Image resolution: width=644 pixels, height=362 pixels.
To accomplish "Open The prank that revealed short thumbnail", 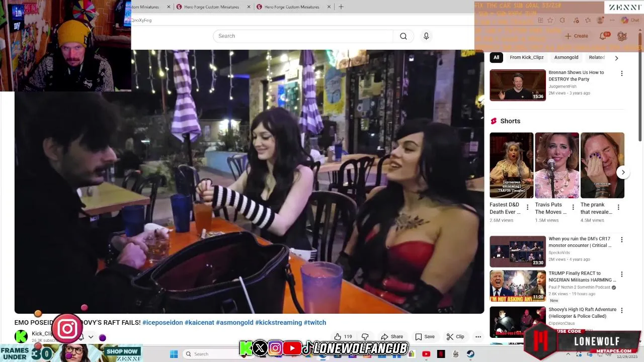I will click(602, 165).
